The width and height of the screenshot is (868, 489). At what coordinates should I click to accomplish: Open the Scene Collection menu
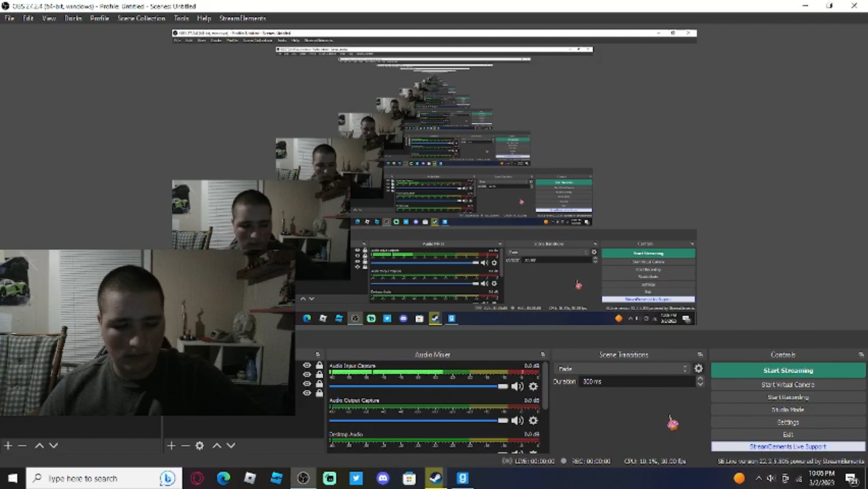click(x=141, y=18)
